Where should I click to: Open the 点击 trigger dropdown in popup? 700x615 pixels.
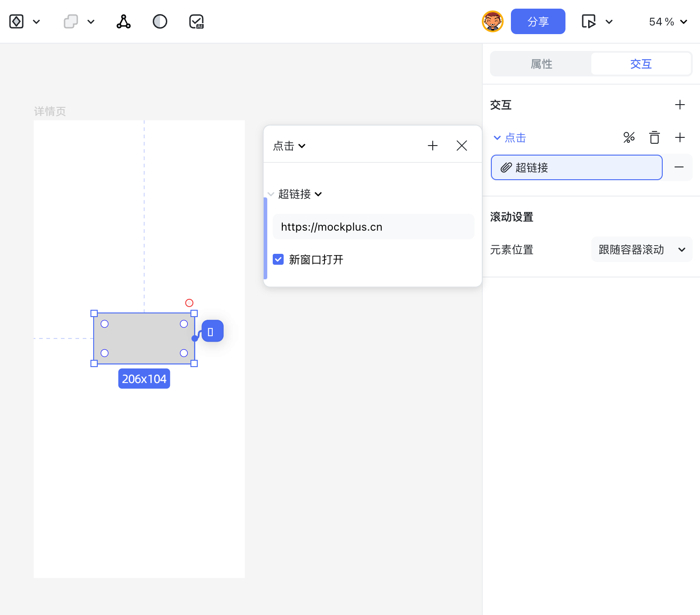click(x=290, y=146)
